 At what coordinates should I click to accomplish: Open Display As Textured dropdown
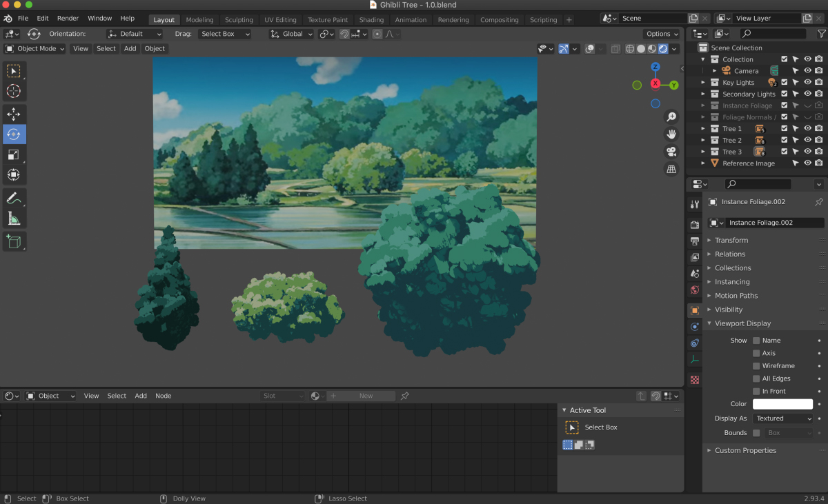pos(784,419)
